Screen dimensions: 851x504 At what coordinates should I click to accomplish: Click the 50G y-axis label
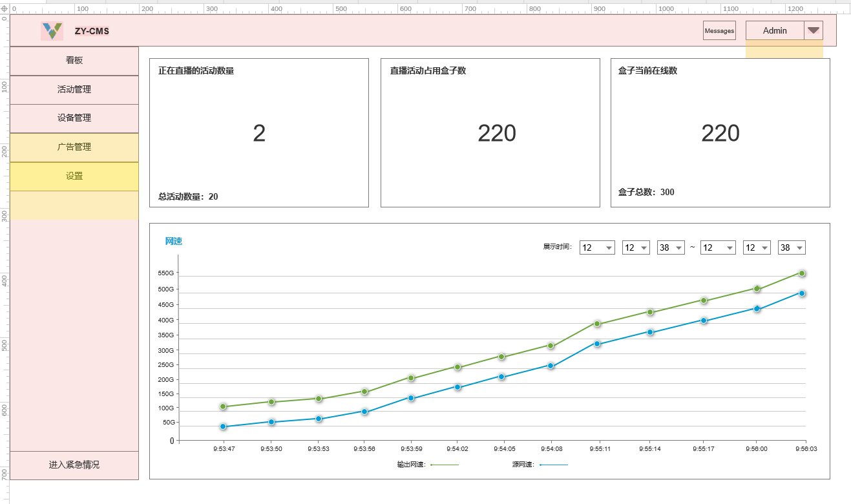coord(168,423)
